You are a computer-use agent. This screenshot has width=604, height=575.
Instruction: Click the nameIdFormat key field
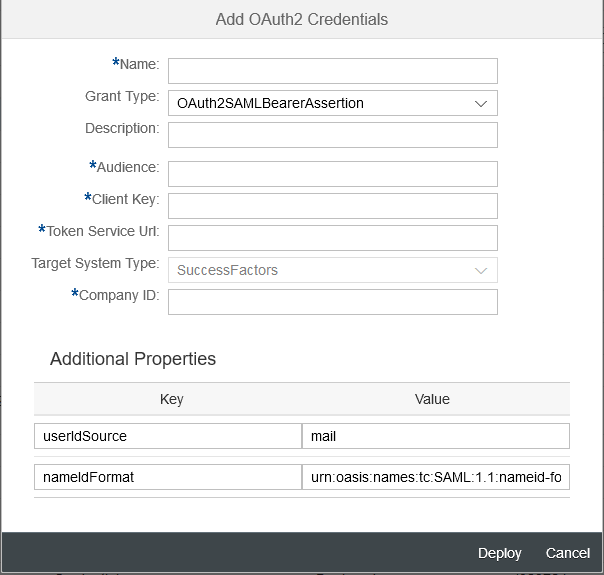tap(168, 477)
